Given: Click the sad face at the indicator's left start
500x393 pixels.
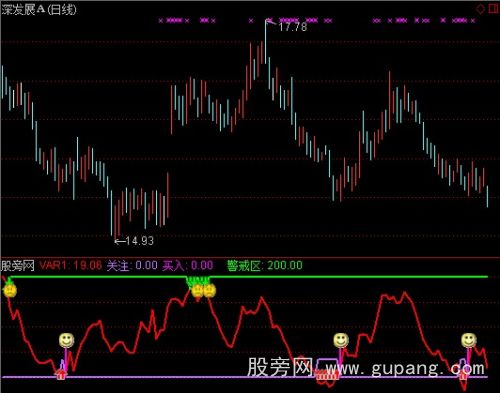Looking at the screenshot, I should [10, 290].
